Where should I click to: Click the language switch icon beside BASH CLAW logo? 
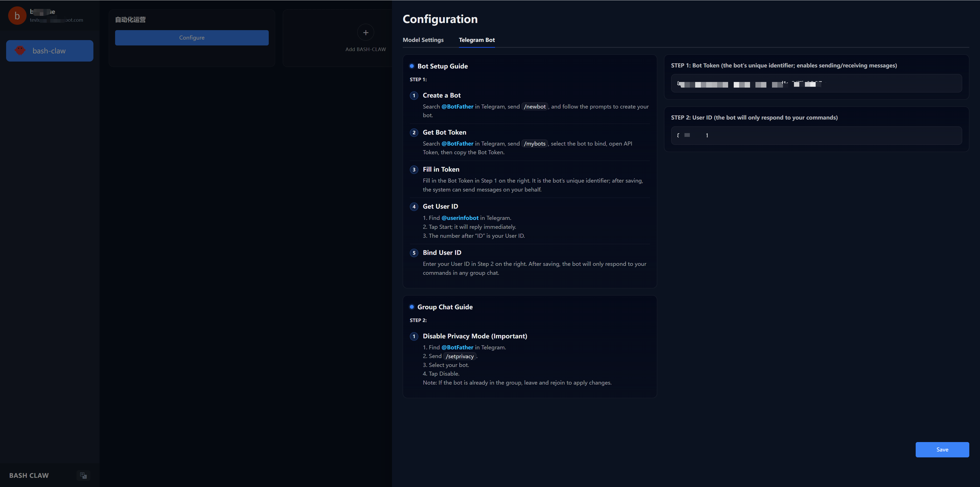[x=83, y=475]
